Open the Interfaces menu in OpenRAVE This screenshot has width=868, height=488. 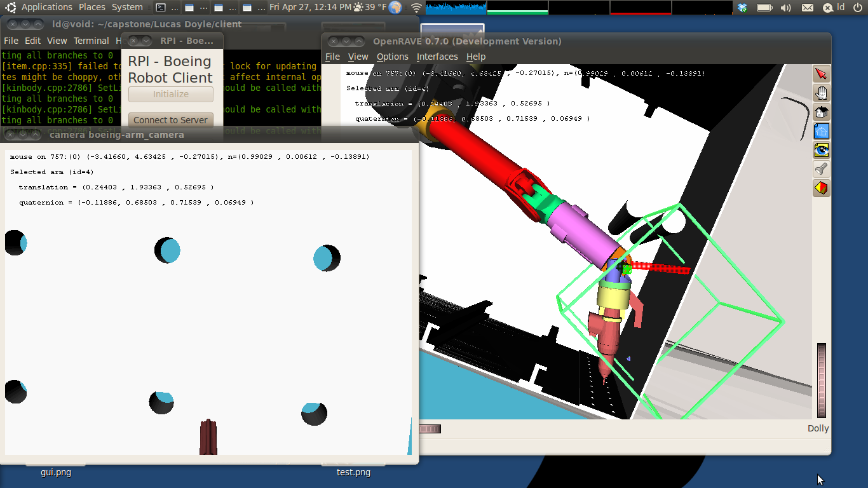coord(437,57)
